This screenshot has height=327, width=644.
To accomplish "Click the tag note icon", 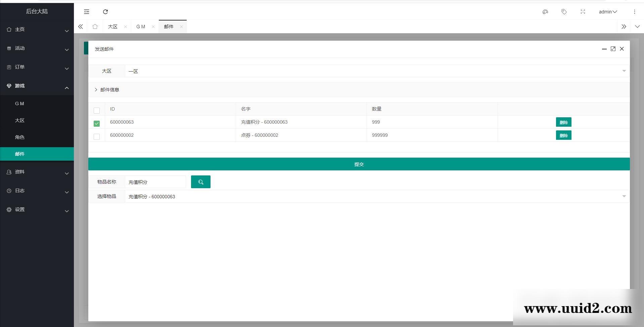I will tap(564, 12).
